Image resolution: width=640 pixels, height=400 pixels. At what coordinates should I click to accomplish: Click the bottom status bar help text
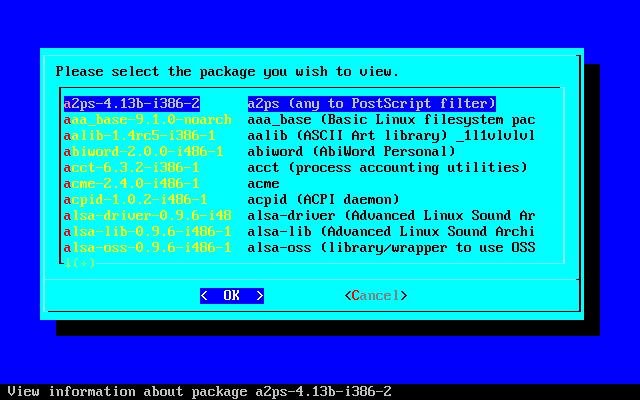[199, 391]
